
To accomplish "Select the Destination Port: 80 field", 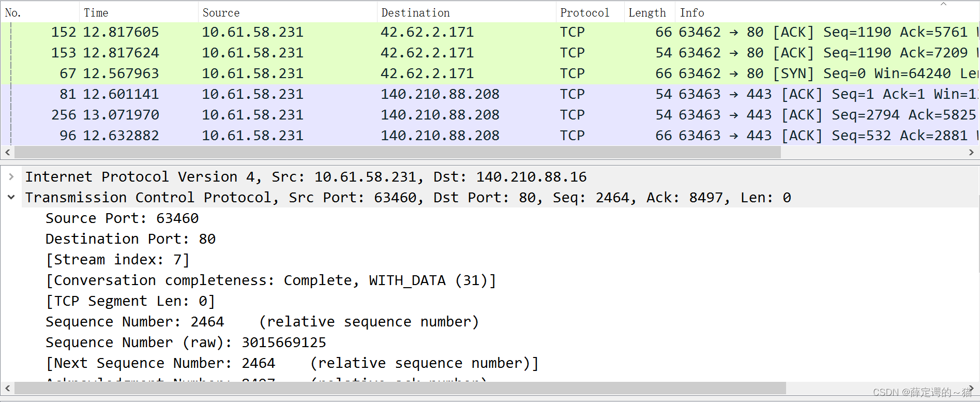I will (130, 239).
